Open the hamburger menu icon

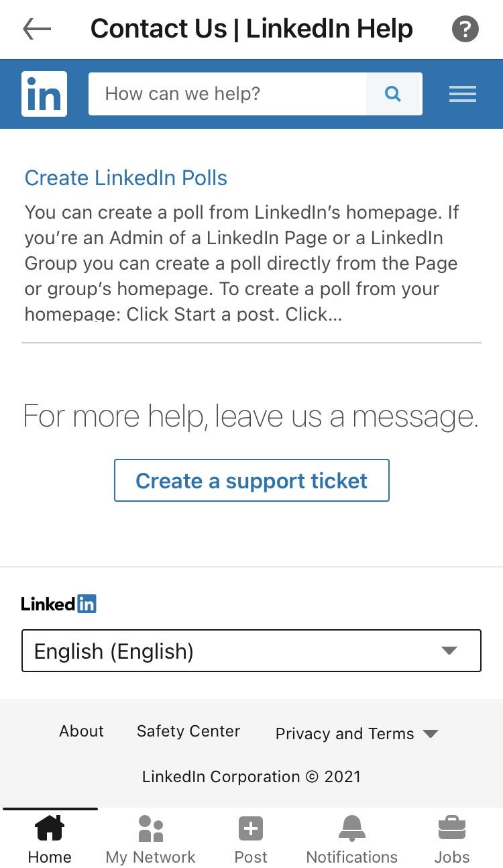pyautogui.click(x=463, y=95)
